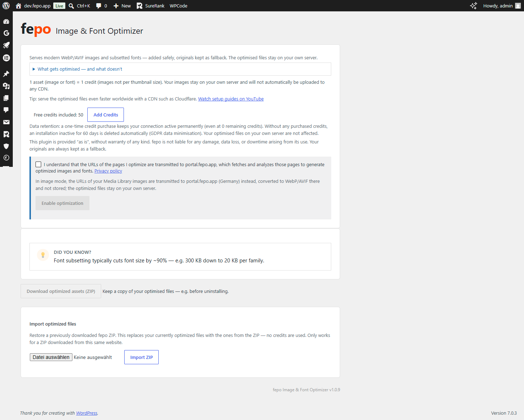Click Download optimized assets (ZIP)
524x420 pixels.
click(x=61, y=291)
